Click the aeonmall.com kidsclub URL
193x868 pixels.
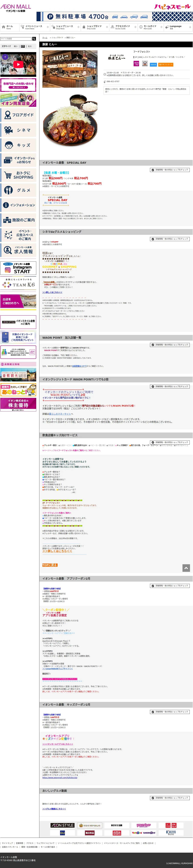point(60,777)
